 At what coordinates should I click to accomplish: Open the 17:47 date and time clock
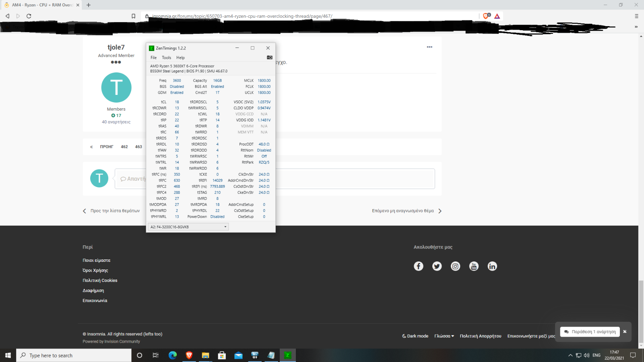(x=614, y=355)
